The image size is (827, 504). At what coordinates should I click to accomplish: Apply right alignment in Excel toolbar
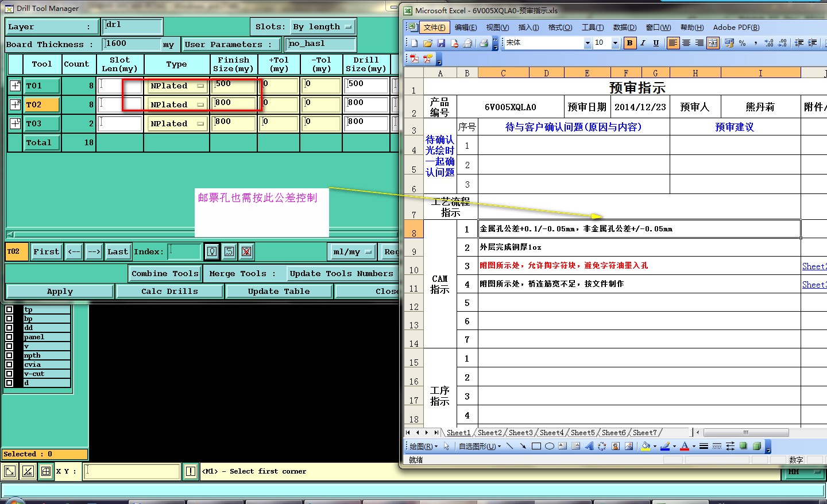click(x=699, y=43)
